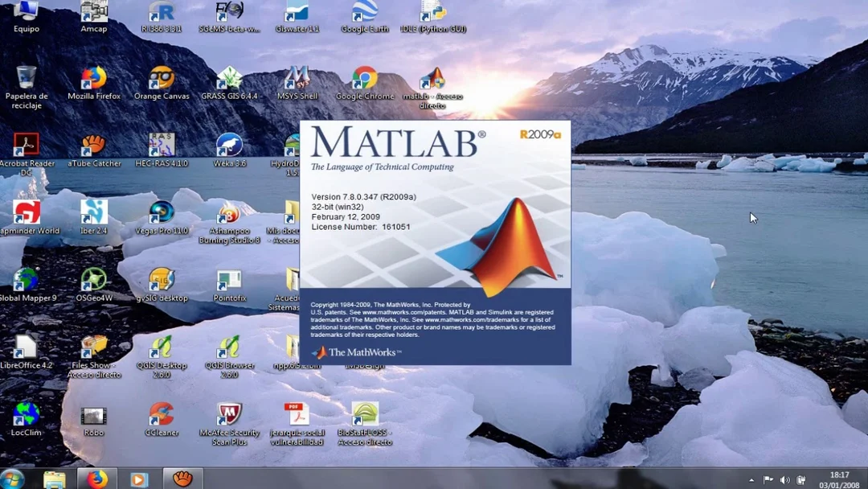Launch QGIS Desktop 2.6.0 shortcut
Viewport: 868px width, 489px height.
(x=161, y=356)
